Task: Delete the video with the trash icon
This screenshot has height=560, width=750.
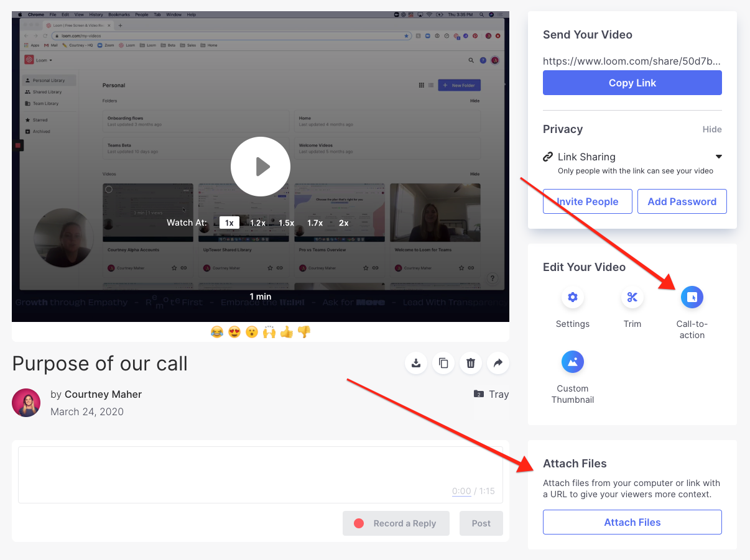Action: click(x=471, y=363)
